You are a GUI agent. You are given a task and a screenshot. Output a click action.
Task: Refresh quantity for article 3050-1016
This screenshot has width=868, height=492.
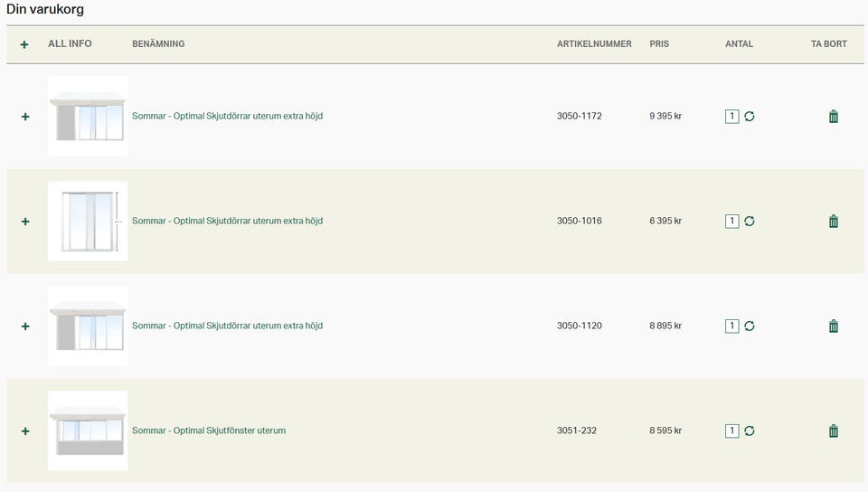[x=750, y=222]
